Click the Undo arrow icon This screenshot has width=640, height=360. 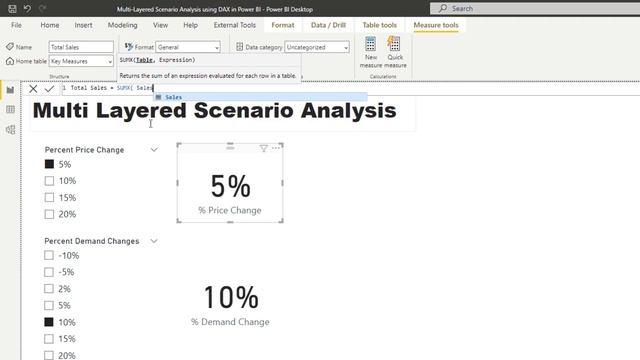tap(27, 9)
